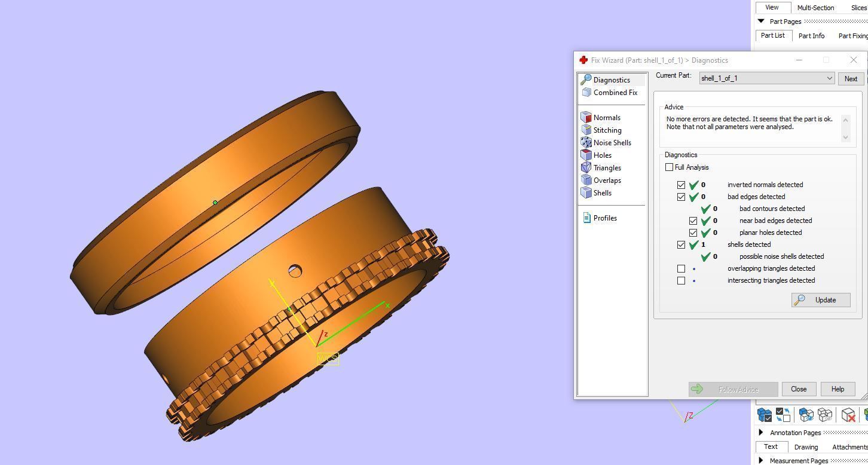This screenshot has width=868, height=465.
Task: Open the Text annotation tab
Action: coord(771,446)
